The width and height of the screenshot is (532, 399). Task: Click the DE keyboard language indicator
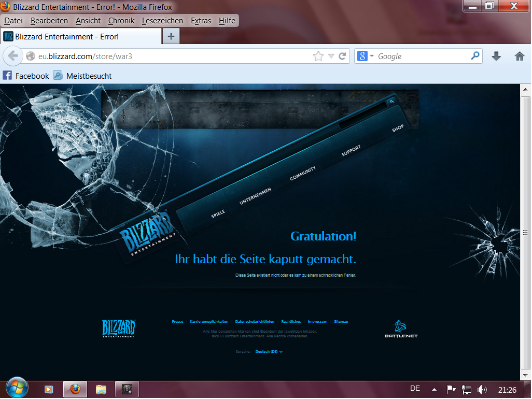[x=415, y=389]
